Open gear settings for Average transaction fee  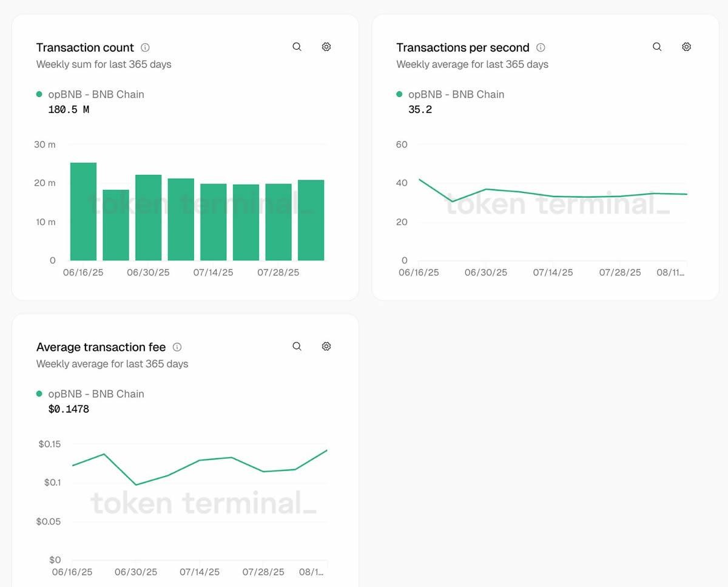(x=326, y=346)
